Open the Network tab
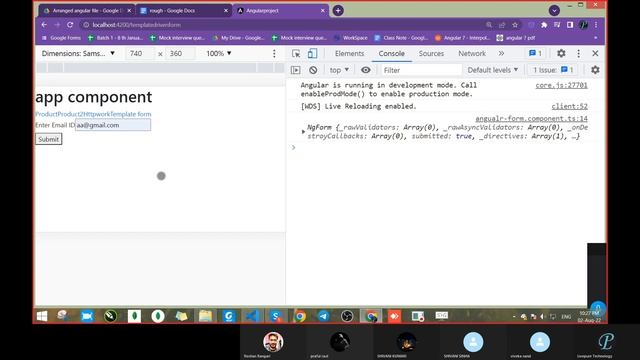The height and width of the screenshot is (360, 640). coord(472,53)
